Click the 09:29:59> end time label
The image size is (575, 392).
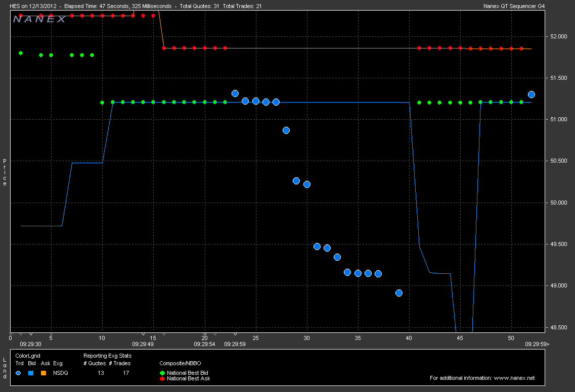tap(537, 344)
